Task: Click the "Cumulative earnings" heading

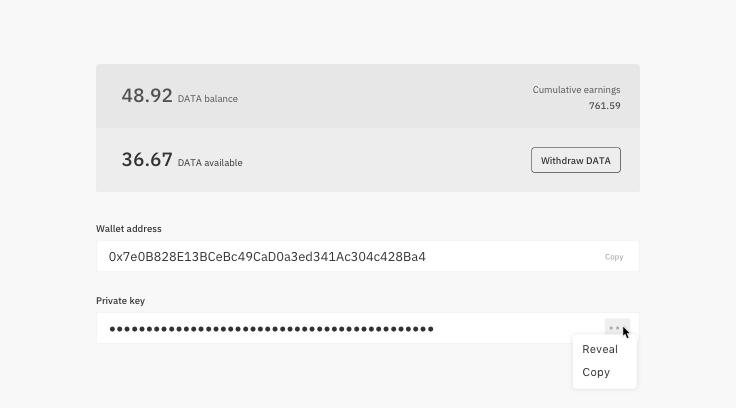Action: [x=576, y=90]
